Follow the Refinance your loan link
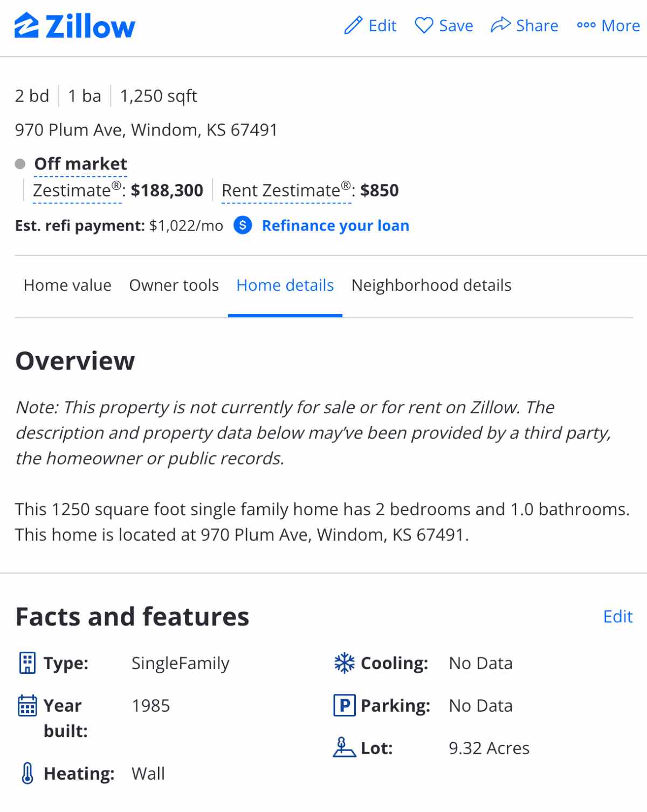This screenshot has width=647, height=812. point(335,226)
